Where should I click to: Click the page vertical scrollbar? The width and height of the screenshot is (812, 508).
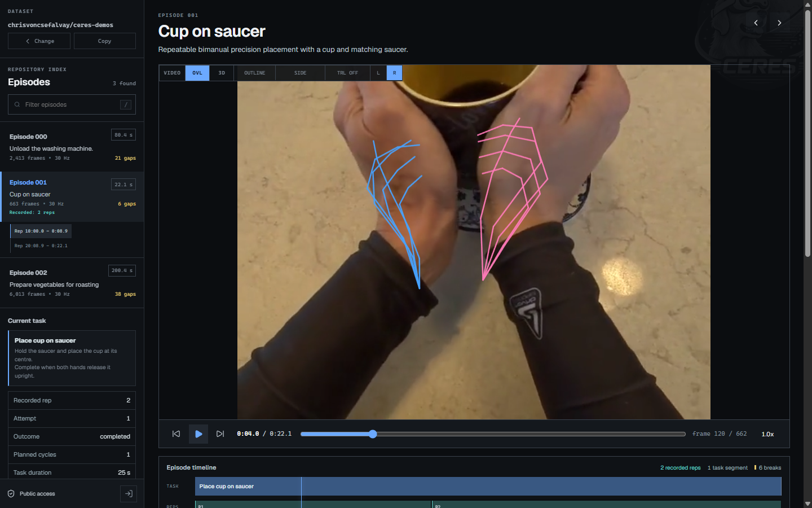tap(807, 134)
